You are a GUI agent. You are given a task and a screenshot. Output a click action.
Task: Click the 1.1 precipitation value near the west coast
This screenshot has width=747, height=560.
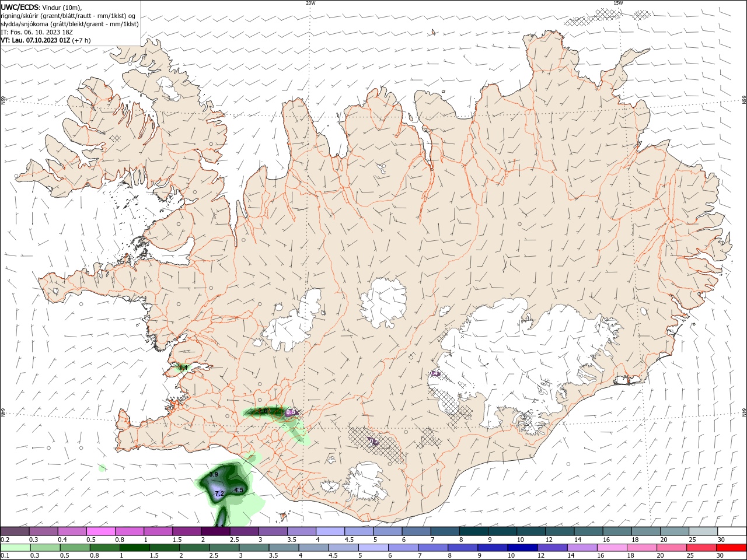point(183,367)
